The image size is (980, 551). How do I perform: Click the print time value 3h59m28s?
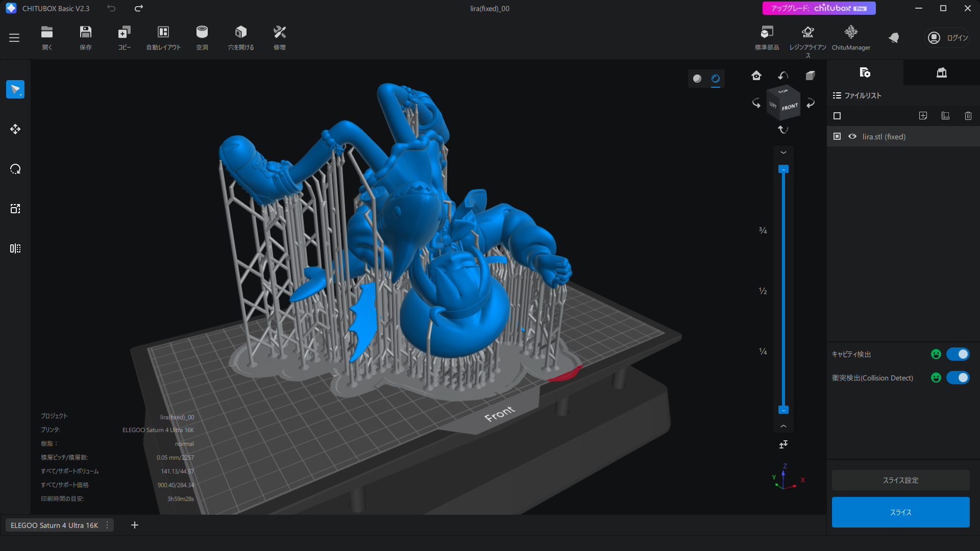coord(181,499)
